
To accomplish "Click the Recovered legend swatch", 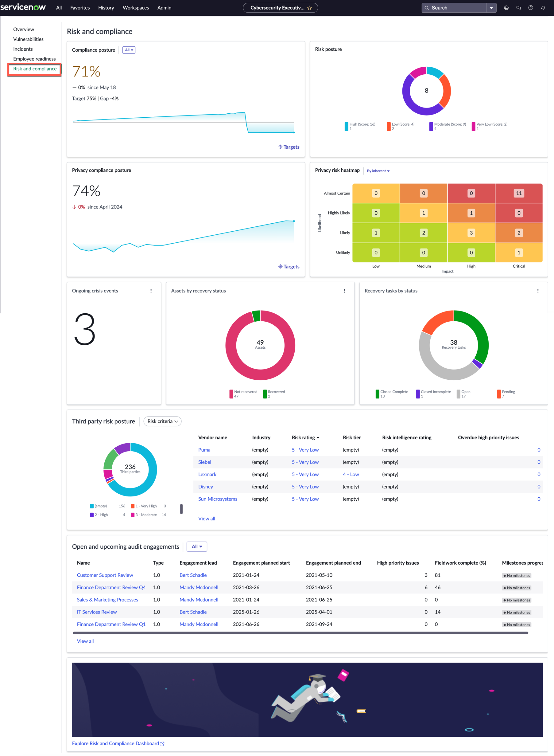I will click(x=265, y=394).
